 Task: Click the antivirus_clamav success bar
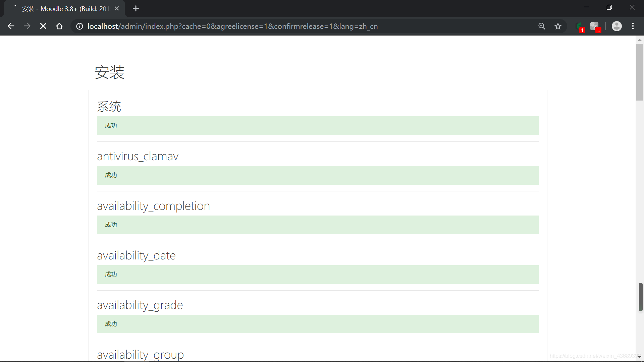coord(317,175)
